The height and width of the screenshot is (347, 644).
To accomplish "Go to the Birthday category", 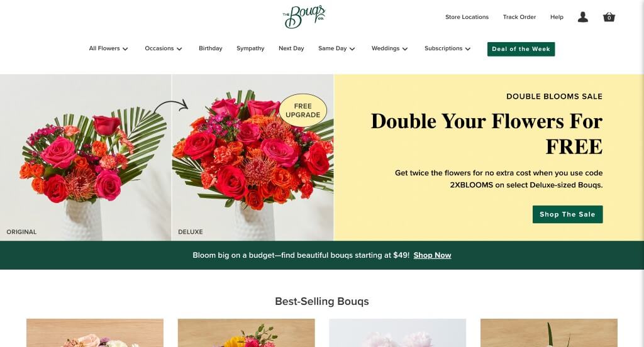I will click(x=210, y=48).
